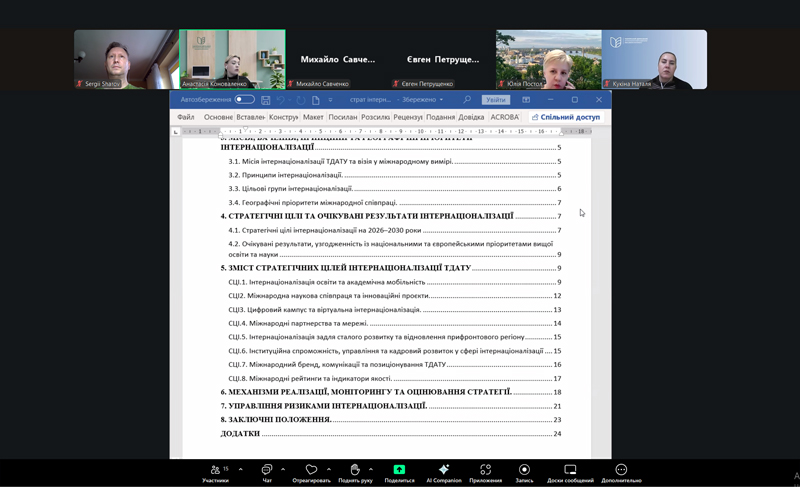Click TOC entry СЦІ.8. Міжнародні рейтинги

point(394,378)
